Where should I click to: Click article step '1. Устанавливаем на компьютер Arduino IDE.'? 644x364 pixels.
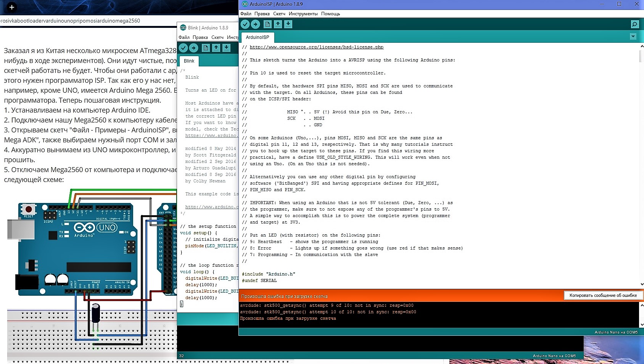tap(77, 110)
